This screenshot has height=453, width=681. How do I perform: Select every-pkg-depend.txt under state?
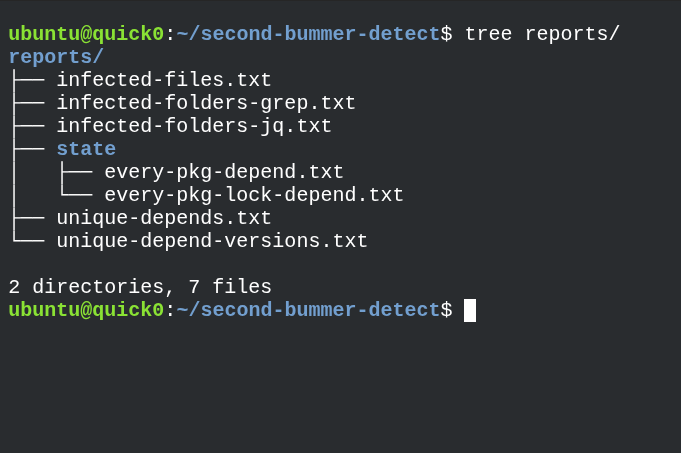click(x=224, y=172)
